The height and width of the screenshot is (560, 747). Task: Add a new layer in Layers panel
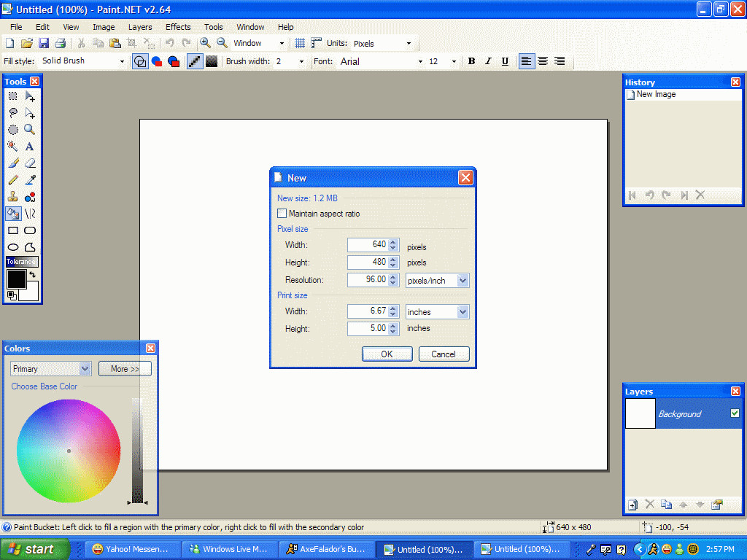pos(633,505)
